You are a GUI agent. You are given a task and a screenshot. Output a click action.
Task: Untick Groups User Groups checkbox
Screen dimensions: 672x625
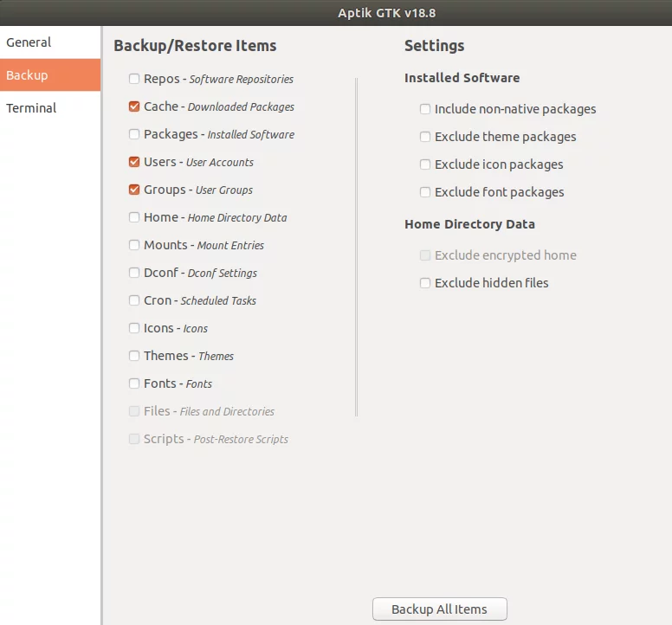[x=134, y=190]
